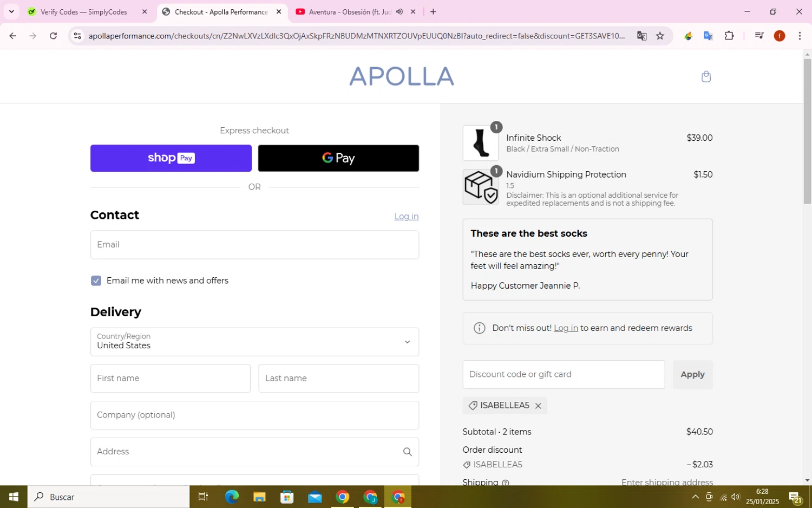Open the Chrome profile avatar

780,36
